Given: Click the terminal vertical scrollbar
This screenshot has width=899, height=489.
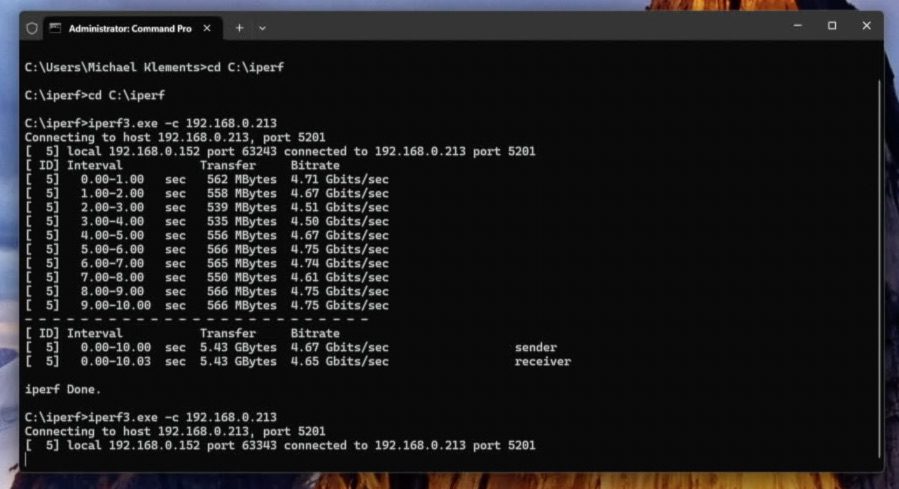Looking at the screenshot, I should 879,268.
